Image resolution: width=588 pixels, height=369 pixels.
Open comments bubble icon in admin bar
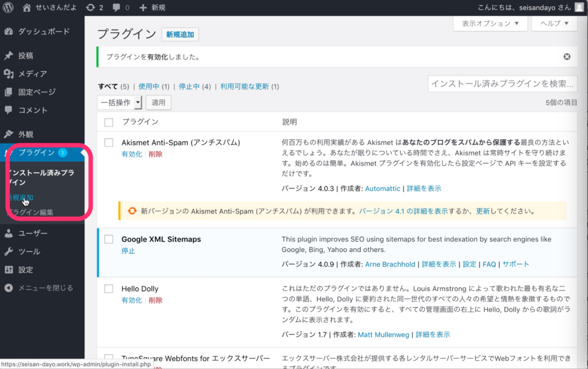coord(118,7)
